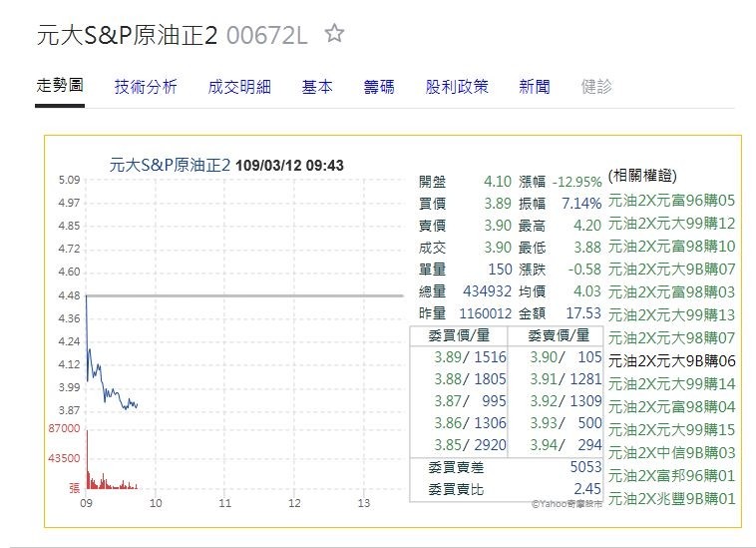Select the 開盤 value 4.10
Screen dimensions: 756x548
point(497,182)
